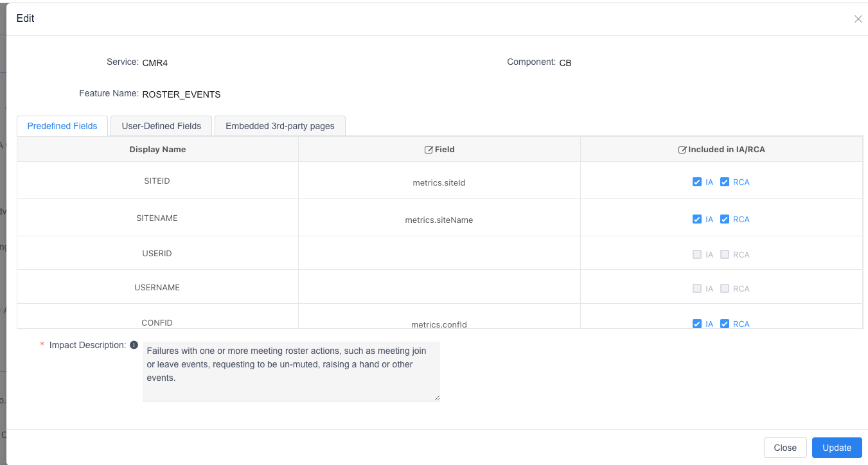Open Embedded 3rd-party pages tab

pos(280,126)
